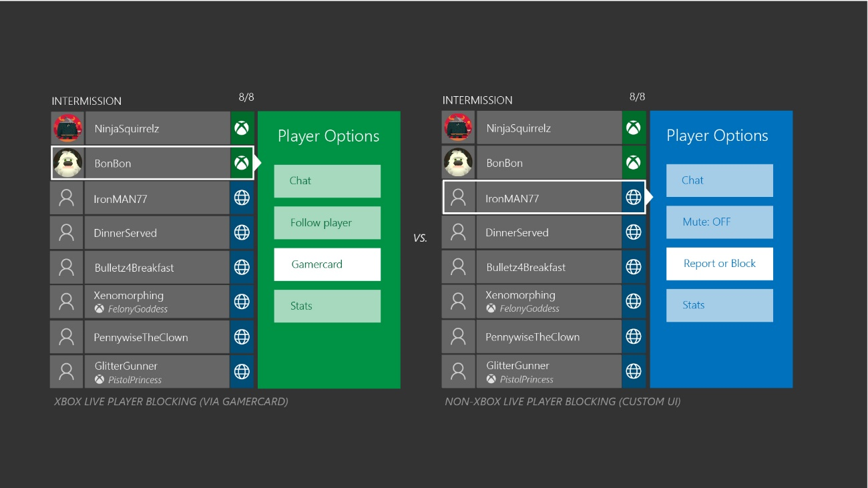Click NinjaSquirrelz avatar in right blue-panel list
868x488 pixels.
(x=459, y=128)
